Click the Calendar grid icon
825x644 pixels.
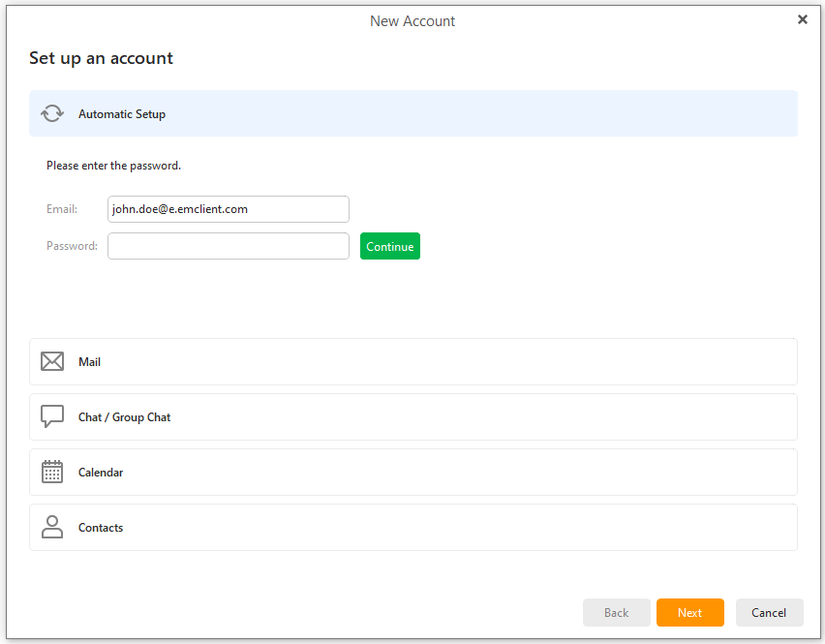tap(52, 472)
